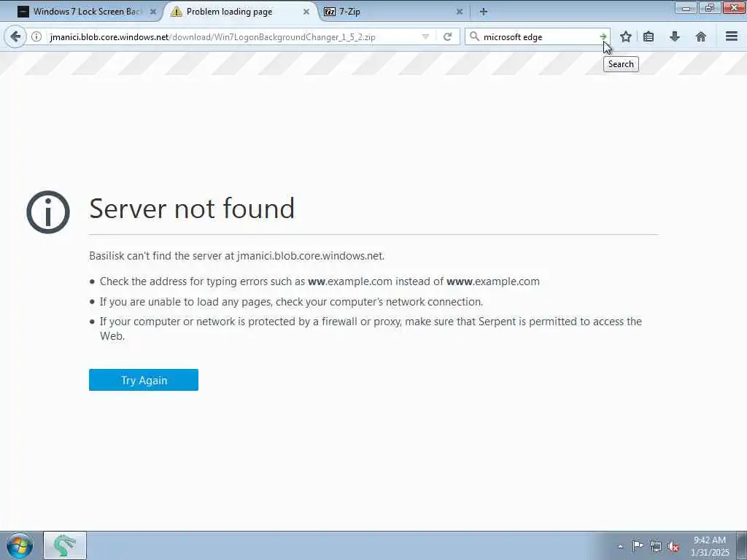
Task: Go back to the previous page
Action: (x=15, y=36)
